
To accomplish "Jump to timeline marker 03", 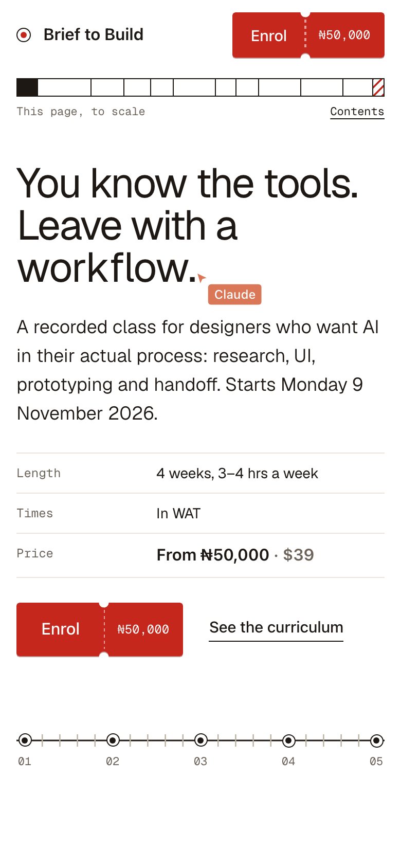I will click(x=201, y=740).
